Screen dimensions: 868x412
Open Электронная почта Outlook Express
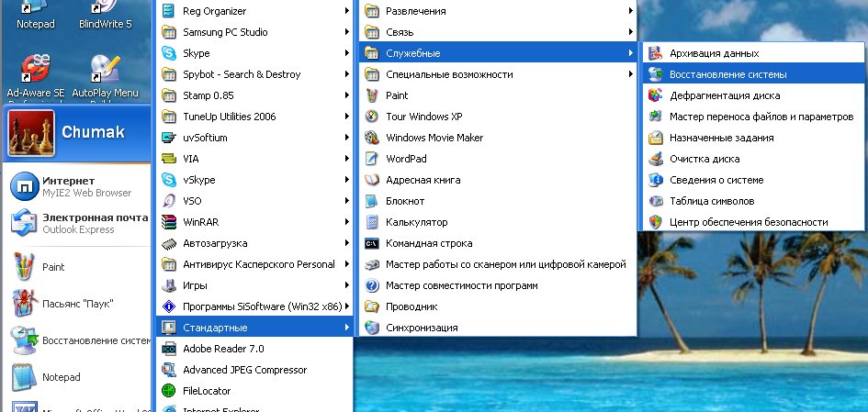click(x=78, y=223)
